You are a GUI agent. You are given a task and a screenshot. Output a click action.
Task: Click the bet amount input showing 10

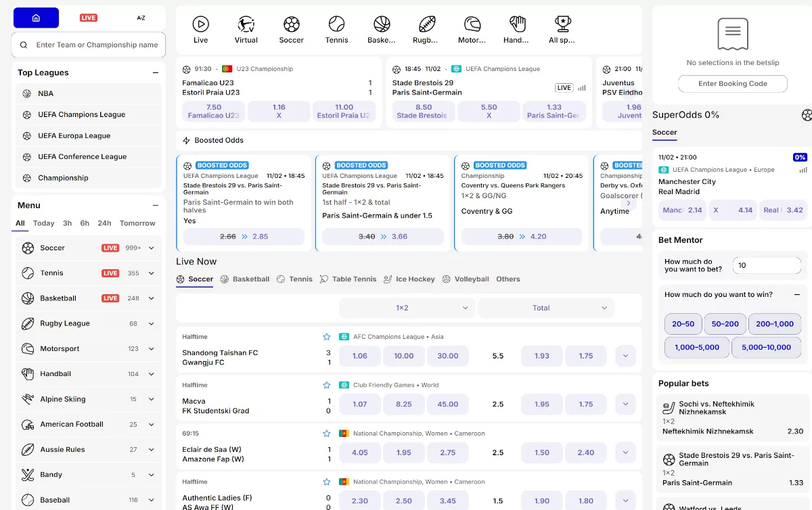[767, 265]
